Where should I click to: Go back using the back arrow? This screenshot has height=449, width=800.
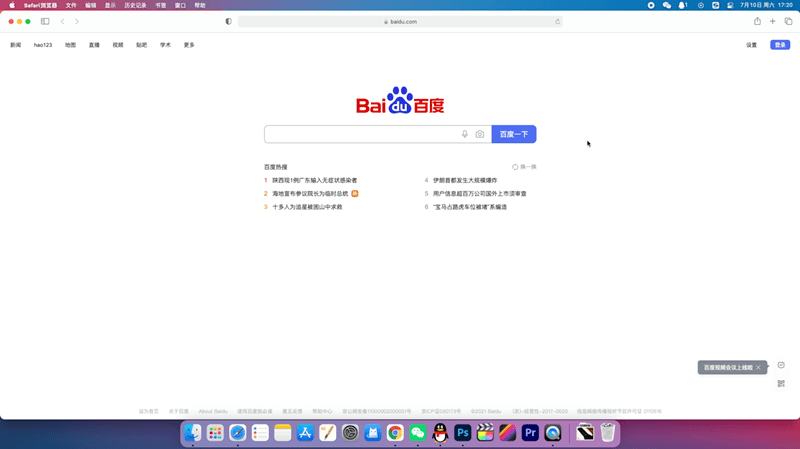[63, 21]
